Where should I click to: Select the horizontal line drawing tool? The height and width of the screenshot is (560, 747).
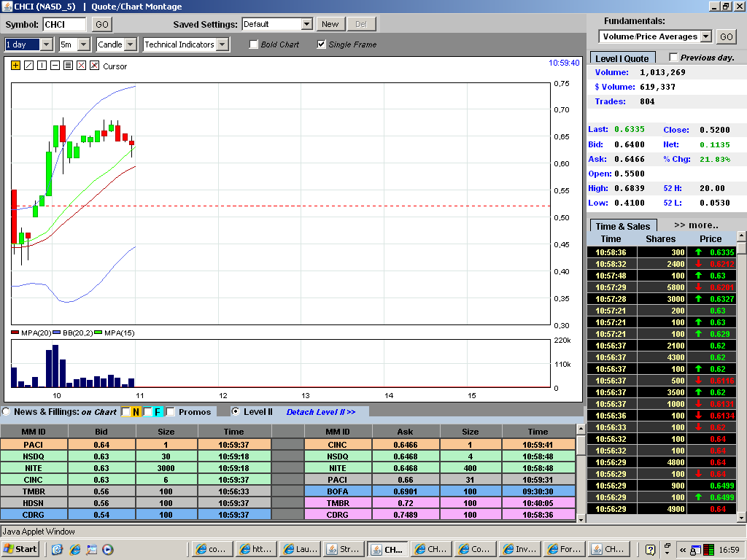55,66
